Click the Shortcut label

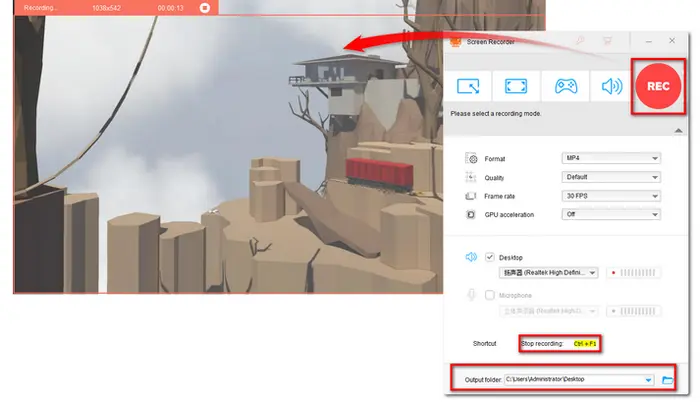point(484,344)
